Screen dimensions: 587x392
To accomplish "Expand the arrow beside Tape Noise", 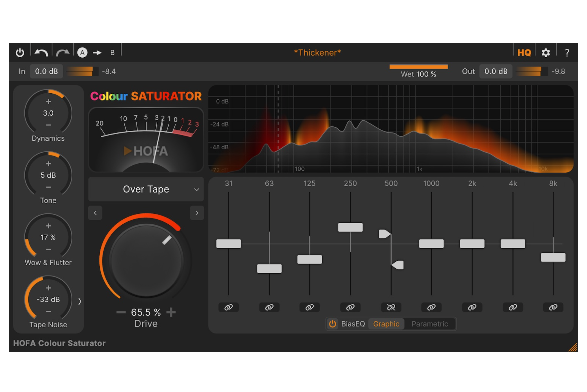I will point(80,301).
